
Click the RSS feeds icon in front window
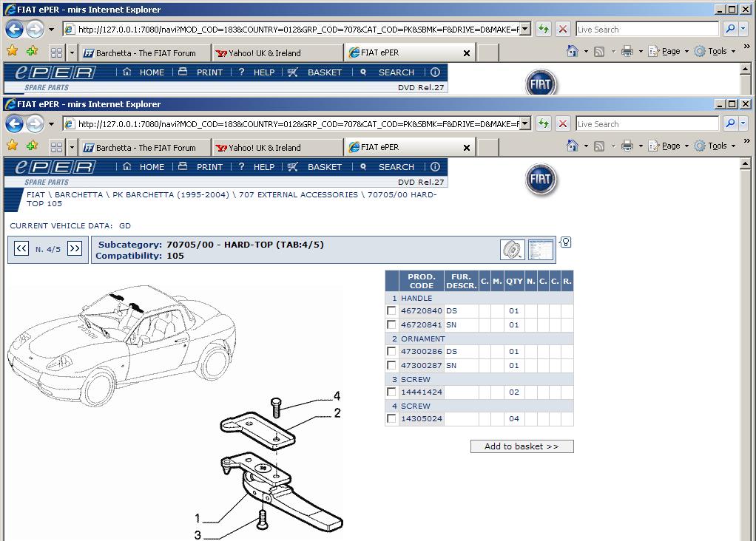click(x=599, y=146)
